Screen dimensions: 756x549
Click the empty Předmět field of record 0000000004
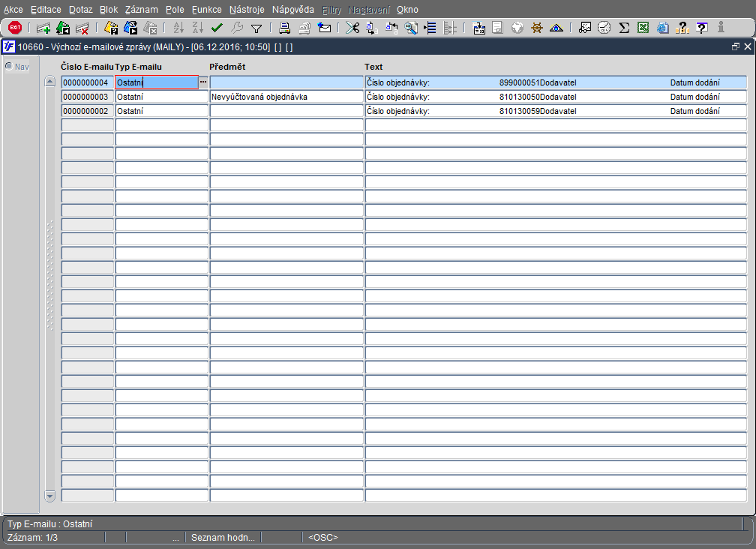[286, 82]
